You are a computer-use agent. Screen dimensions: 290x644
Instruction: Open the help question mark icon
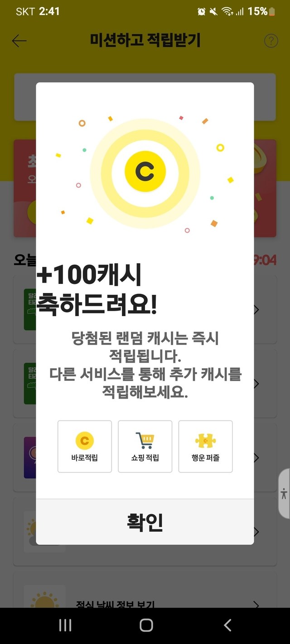271,41
